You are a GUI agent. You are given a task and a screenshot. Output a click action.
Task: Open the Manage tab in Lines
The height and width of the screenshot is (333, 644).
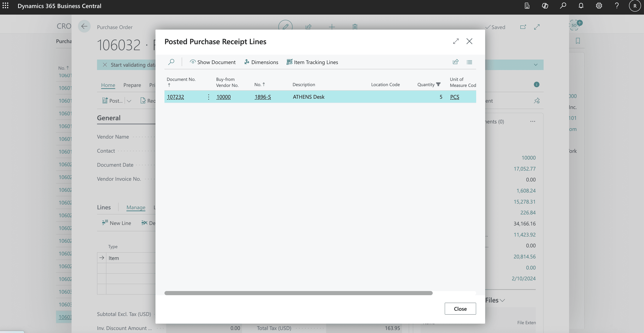coord(136,207)
